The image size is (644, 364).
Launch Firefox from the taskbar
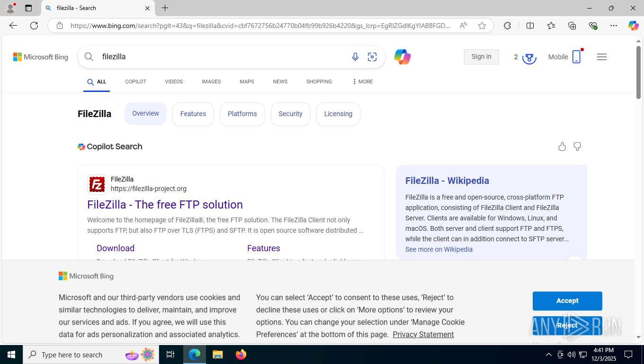point(241,355)
